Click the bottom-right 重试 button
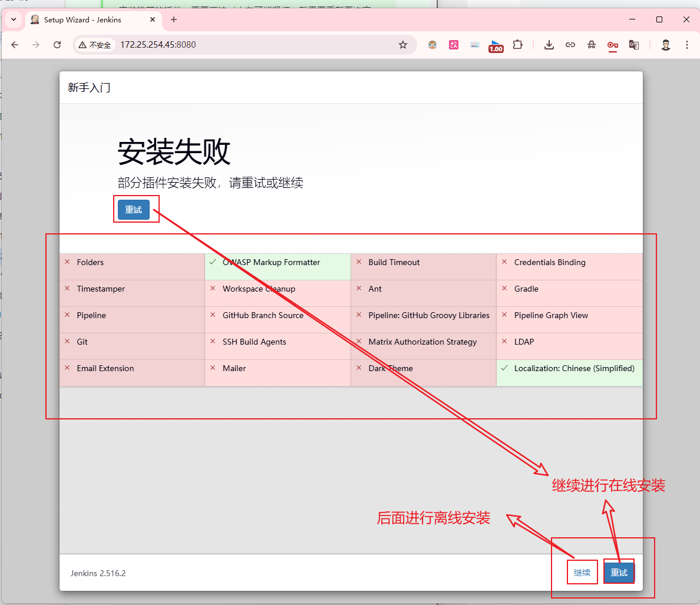Viewport: 700px width, 605px height. click(619, 573)
